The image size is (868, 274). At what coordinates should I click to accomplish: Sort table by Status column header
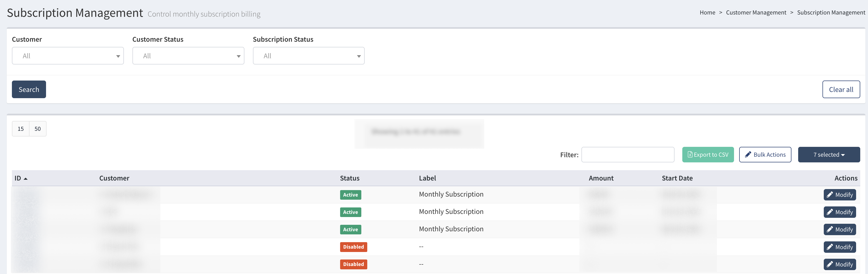click(x=349, y=178)
